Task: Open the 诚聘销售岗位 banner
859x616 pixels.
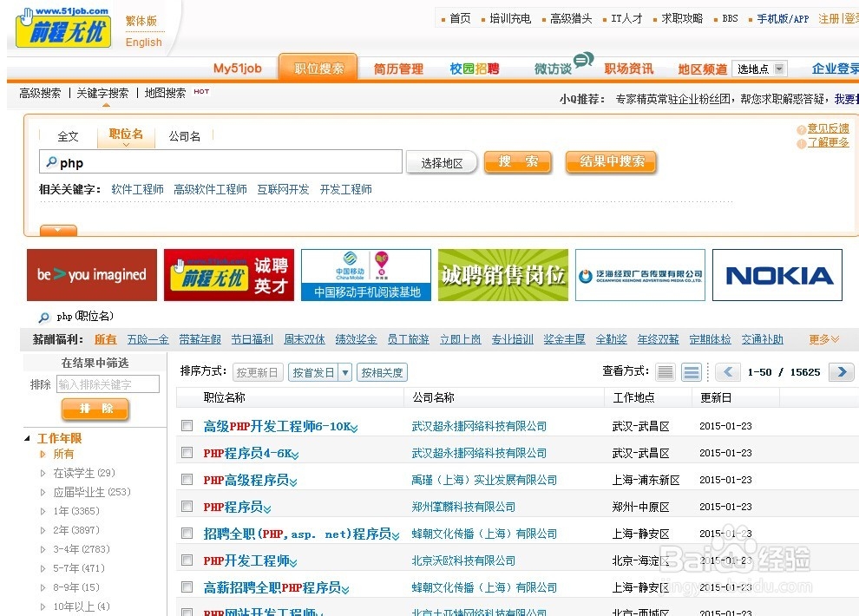Action: (503, 275)
